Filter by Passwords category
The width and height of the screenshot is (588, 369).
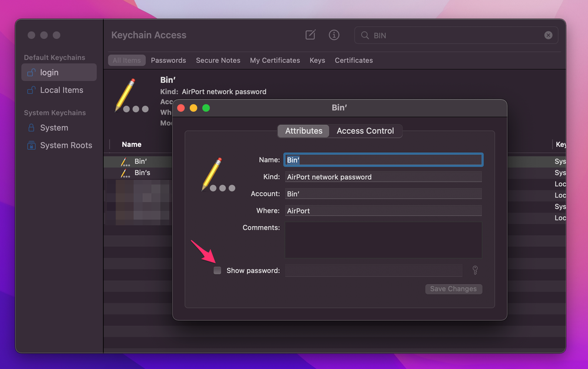168,61
